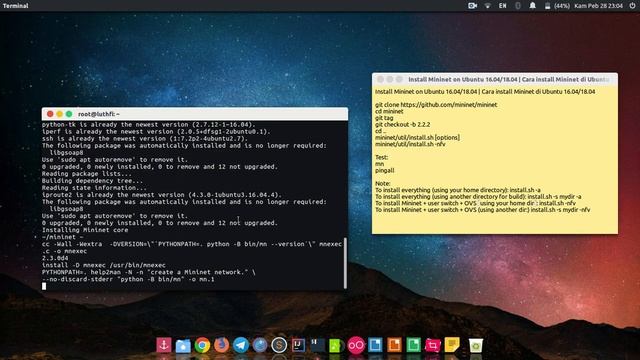
Task: Click '--no-discard-stderr' terminal line
Action: (128, 279)
